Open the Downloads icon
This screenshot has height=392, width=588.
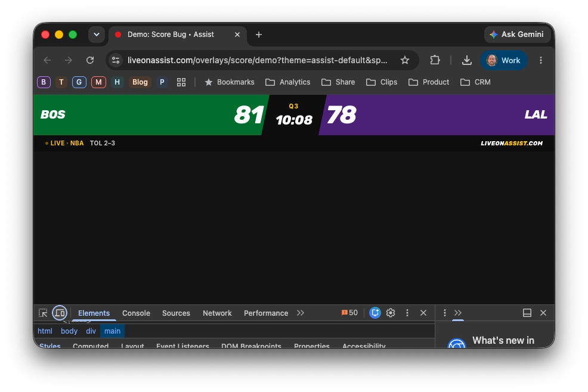coord(466,60)
